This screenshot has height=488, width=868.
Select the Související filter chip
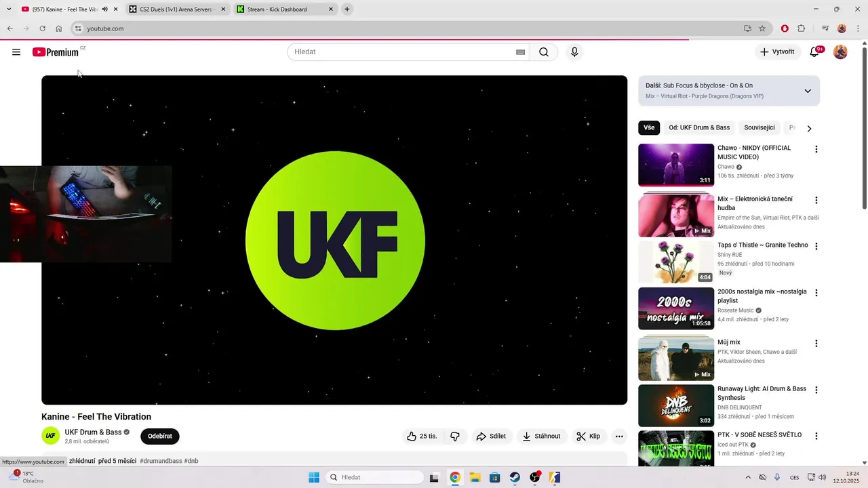click(759, 127)
